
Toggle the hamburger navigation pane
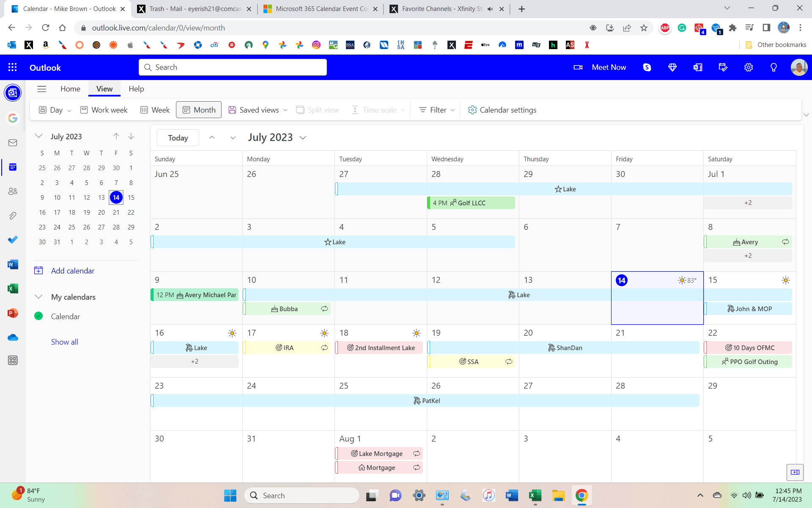41,89
